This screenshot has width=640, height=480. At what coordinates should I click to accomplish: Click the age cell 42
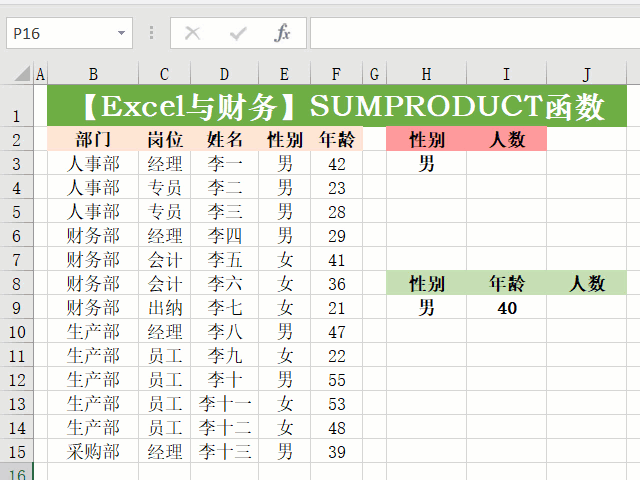pos(336,163)
